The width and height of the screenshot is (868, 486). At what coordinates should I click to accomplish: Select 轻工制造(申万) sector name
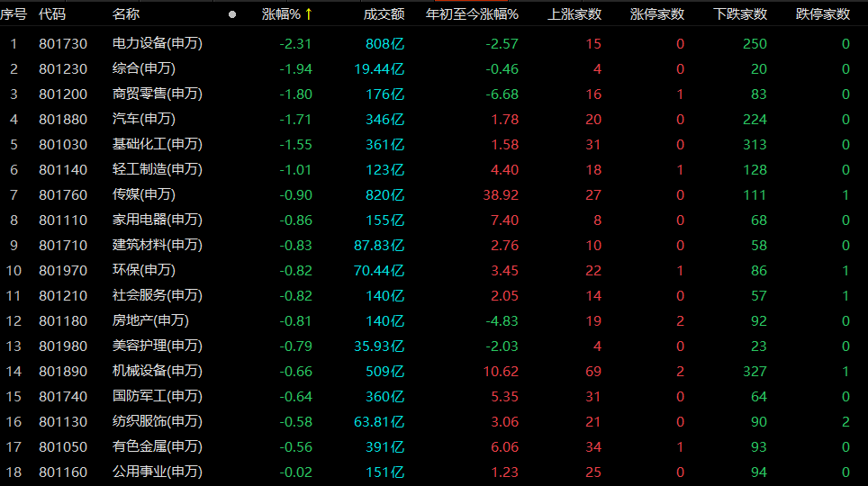click(158, 169)
